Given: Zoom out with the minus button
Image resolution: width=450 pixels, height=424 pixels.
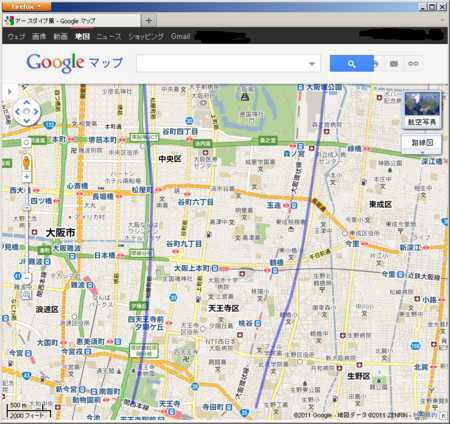Looking at the screenshot, I should point(27,278).
